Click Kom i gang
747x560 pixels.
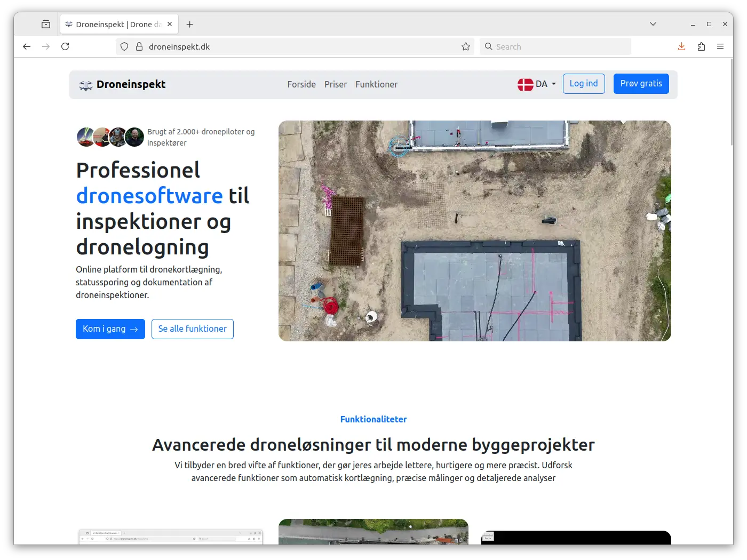coord(110,329)
